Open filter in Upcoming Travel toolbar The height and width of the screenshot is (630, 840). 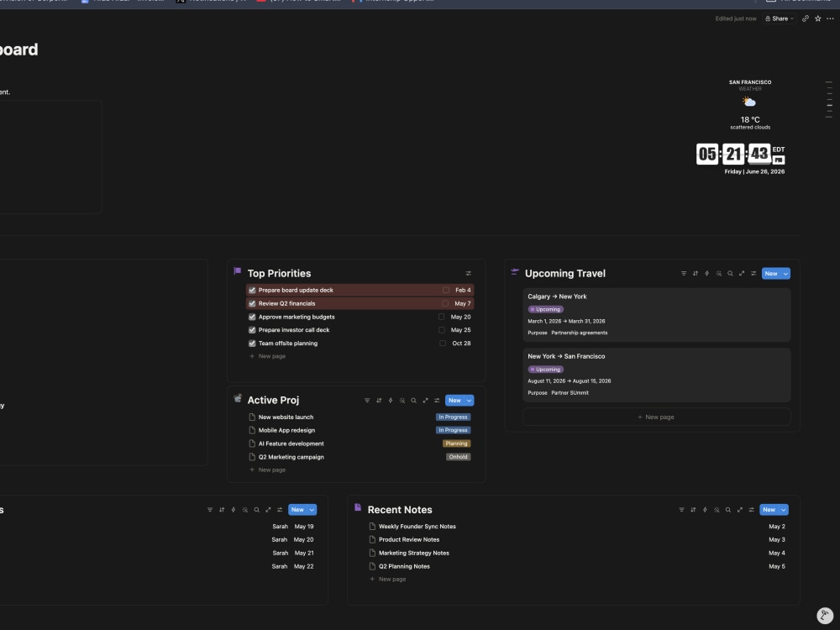(684, 273)
